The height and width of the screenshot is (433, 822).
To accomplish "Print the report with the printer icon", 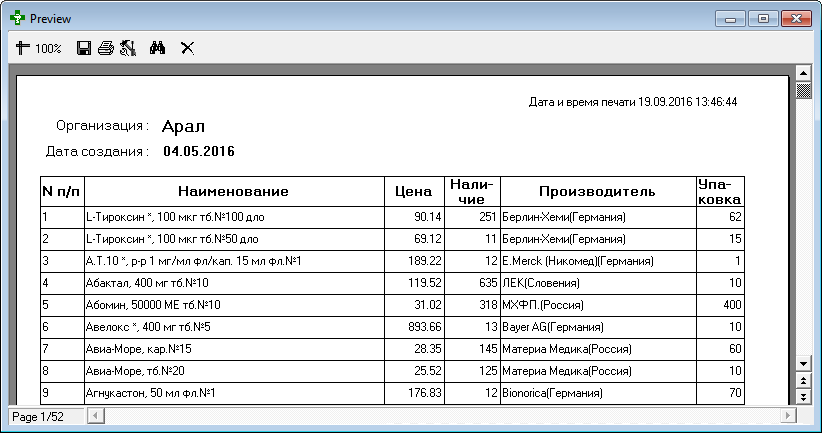I will tap(105, 47).
